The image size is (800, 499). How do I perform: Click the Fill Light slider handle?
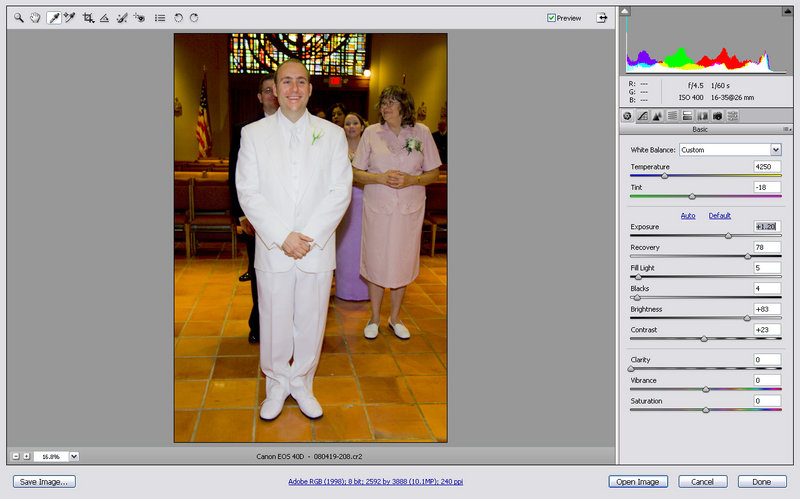coord(638,277)
